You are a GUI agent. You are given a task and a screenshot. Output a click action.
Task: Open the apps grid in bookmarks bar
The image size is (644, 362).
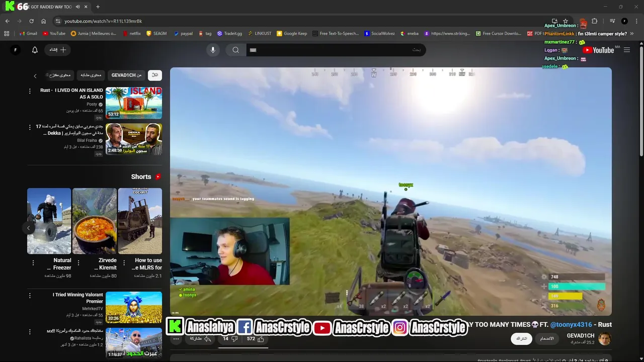point(7,34)
